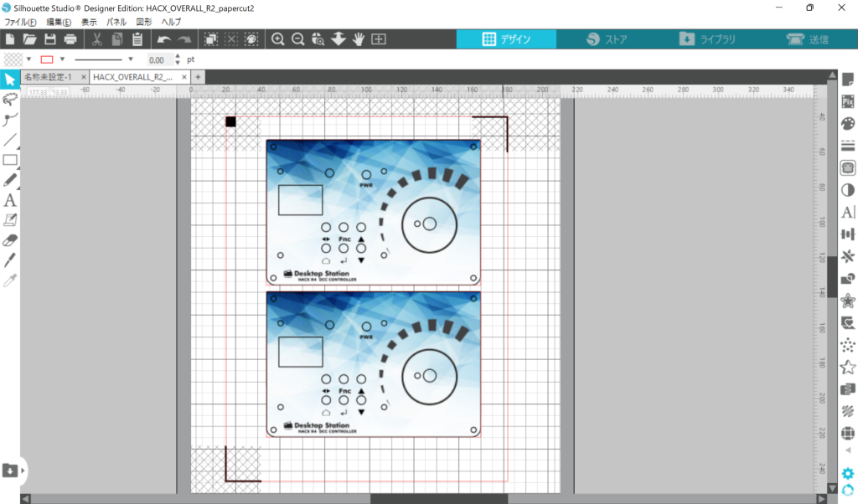Click the line thickness value field

point(158,60)
